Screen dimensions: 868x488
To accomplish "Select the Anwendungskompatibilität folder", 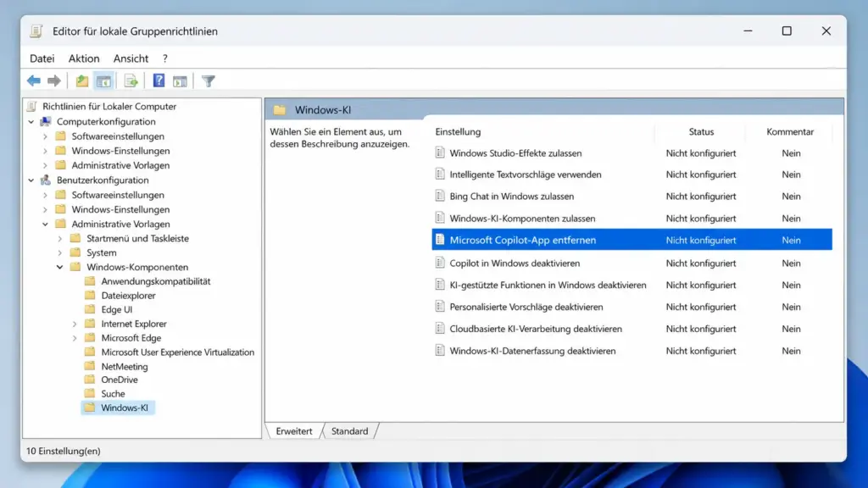I will (156, 281).
